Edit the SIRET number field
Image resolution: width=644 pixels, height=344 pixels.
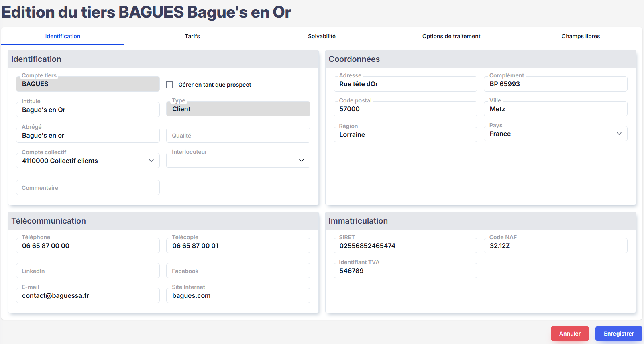(x=405, y=246)
